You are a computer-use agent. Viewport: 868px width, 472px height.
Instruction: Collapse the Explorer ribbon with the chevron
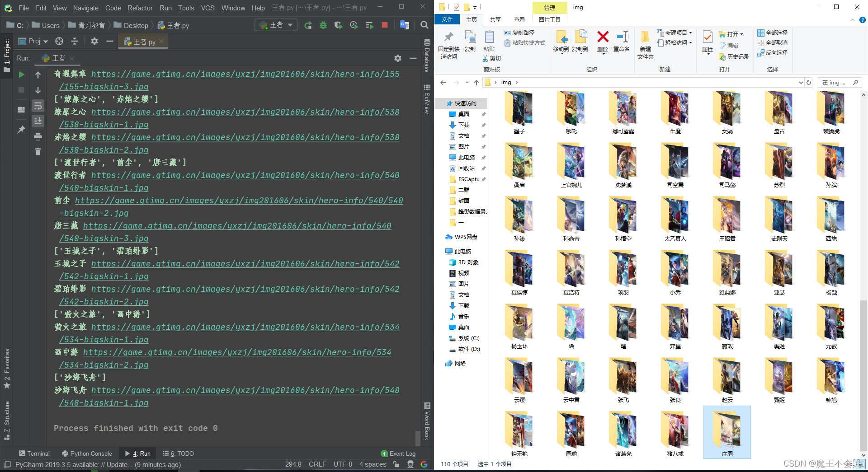point(853,20)
